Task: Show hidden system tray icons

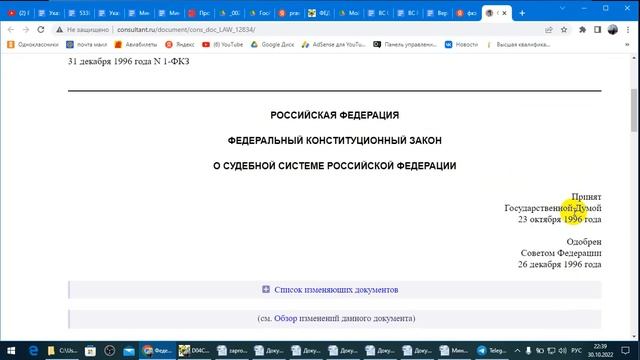Action: [x=518, y=351]
